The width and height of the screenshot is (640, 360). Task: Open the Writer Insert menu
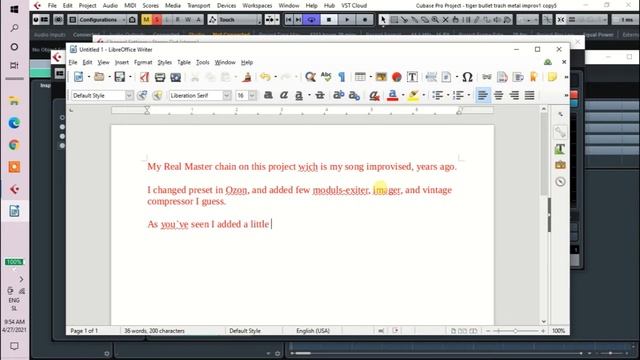(122, 62)
